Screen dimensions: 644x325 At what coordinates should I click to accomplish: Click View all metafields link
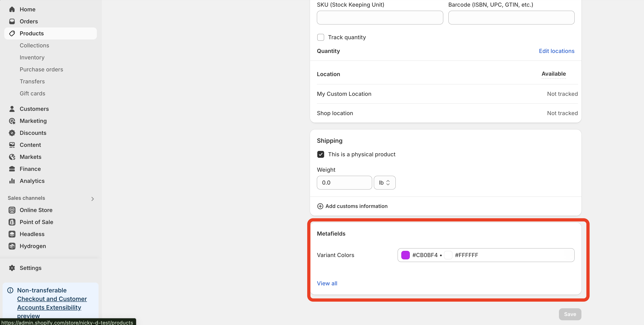(327, 283)
